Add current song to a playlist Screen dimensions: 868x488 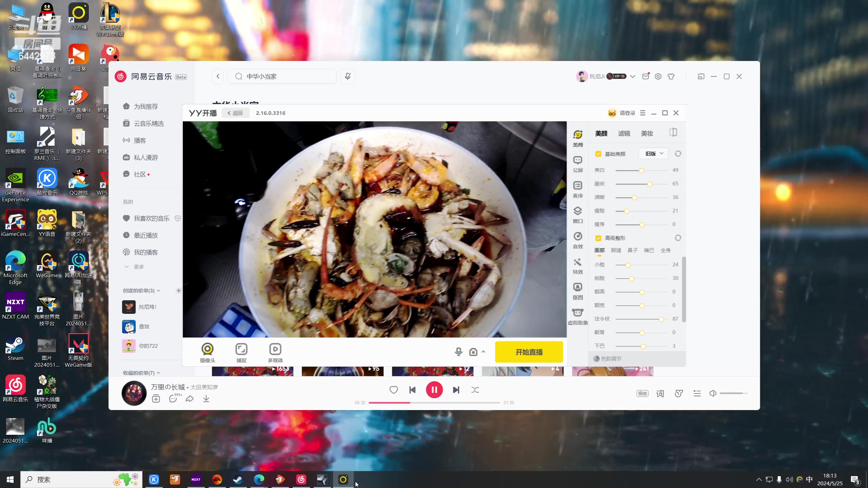point(156,399)
